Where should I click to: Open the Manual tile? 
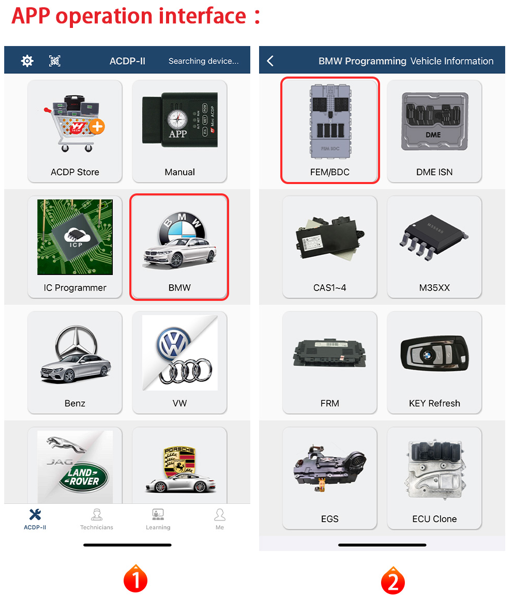[x=179, y=131]
